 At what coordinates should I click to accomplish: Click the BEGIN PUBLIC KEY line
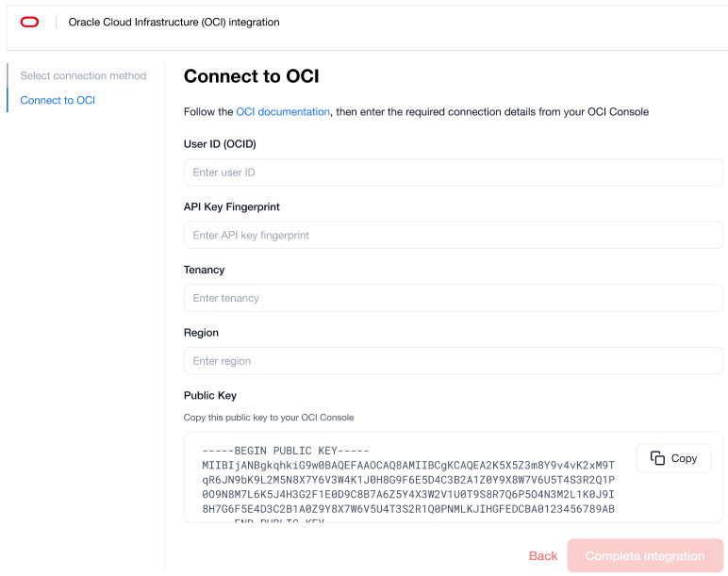point(286,451)
